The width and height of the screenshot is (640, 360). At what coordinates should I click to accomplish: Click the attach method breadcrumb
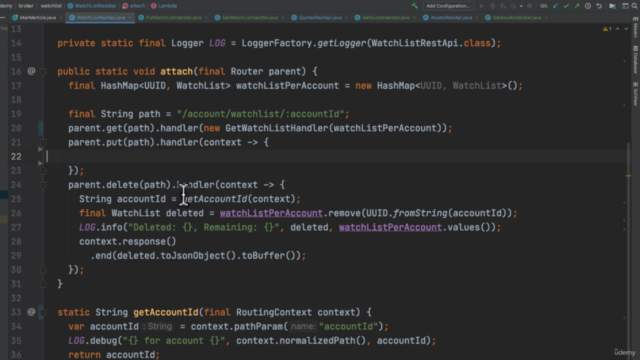pos(133,6)
